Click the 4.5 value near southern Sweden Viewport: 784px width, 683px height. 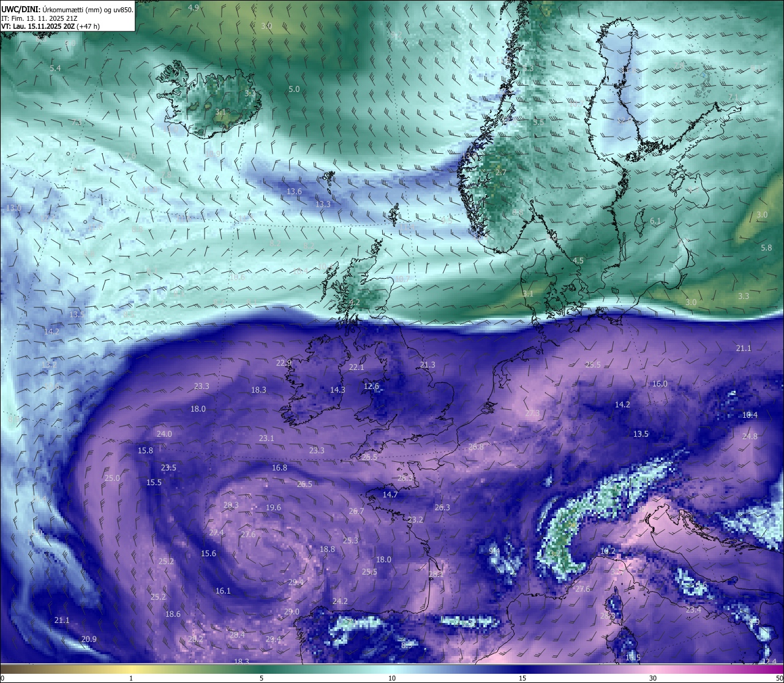point(578,260)
